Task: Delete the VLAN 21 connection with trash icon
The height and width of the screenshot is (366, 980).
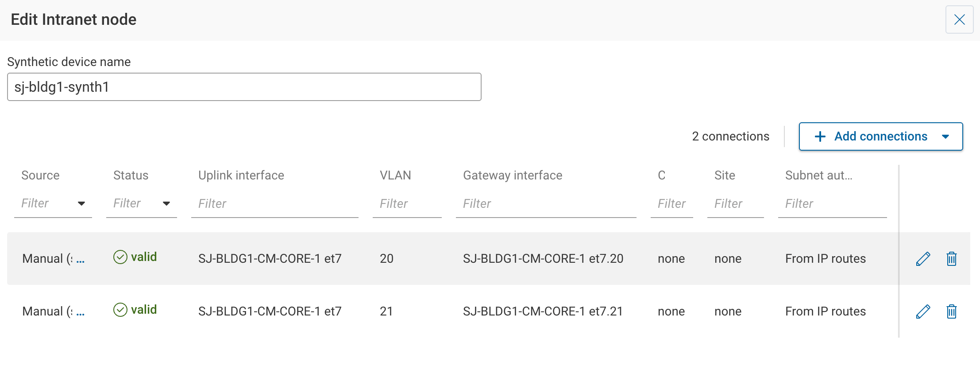Action: 951,311
